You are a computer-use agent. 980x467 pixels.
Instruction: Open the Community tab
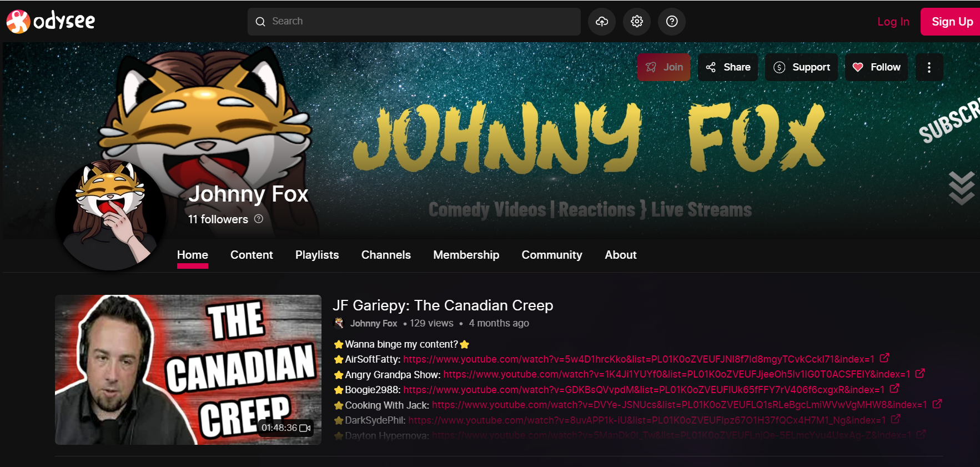[552, 255]
